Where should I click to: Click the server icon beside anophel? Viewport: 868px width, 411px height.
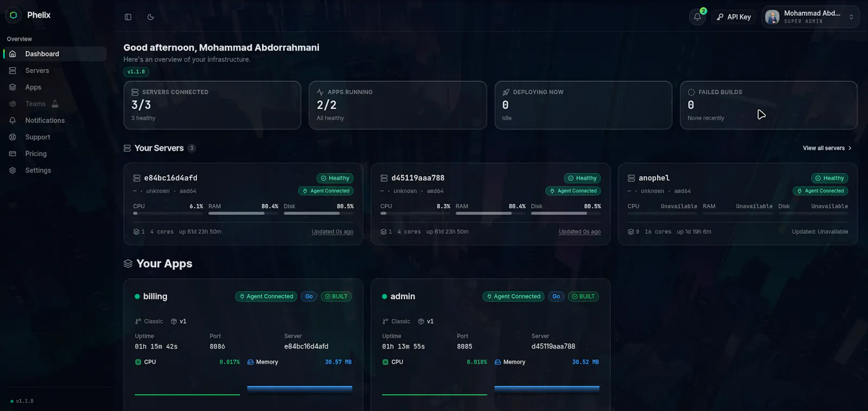[x=631, y=178]
